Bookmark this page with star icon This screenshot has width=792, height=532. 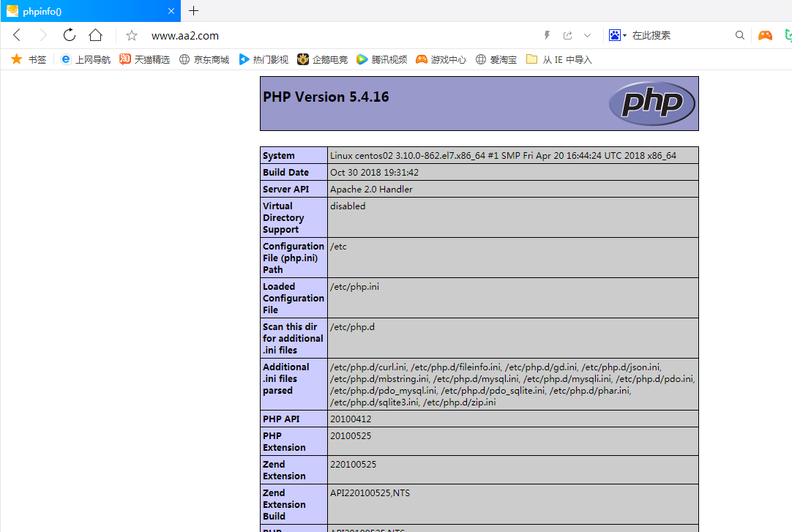click(131, 35)
